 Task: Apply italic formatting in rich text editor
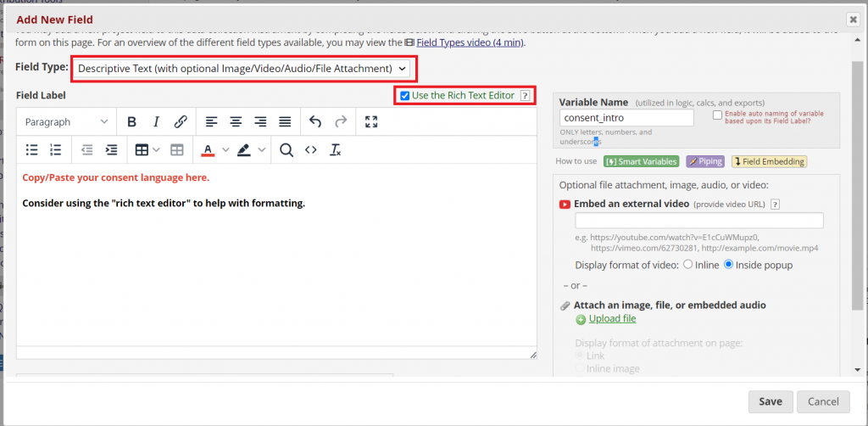click(156, 122)
